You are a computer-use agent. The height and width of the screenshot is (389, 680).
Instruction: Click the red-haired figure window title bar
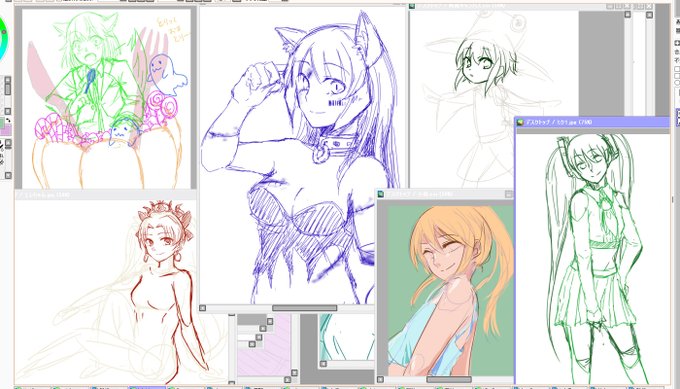tap(106, 195)
